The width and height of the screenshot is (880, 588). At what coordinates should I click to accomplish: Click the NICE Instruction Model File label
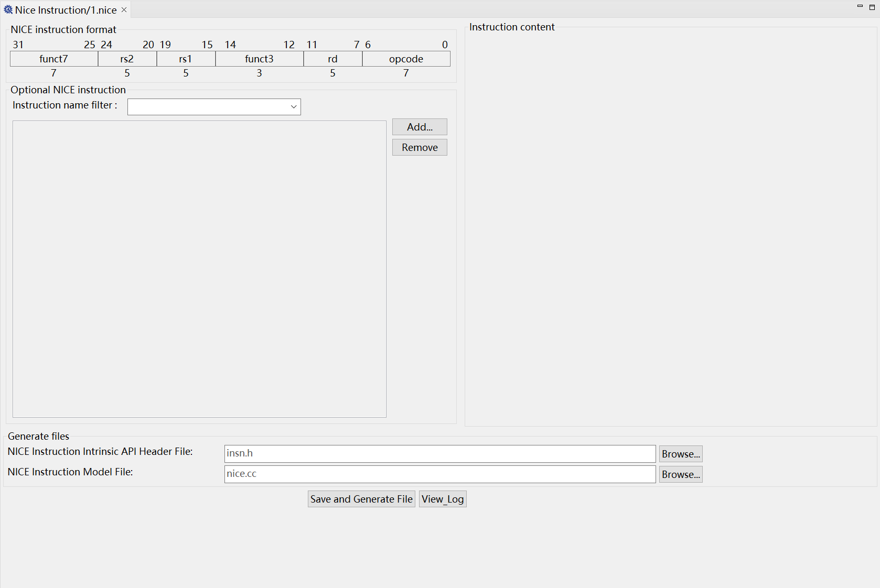coord(70,472)
